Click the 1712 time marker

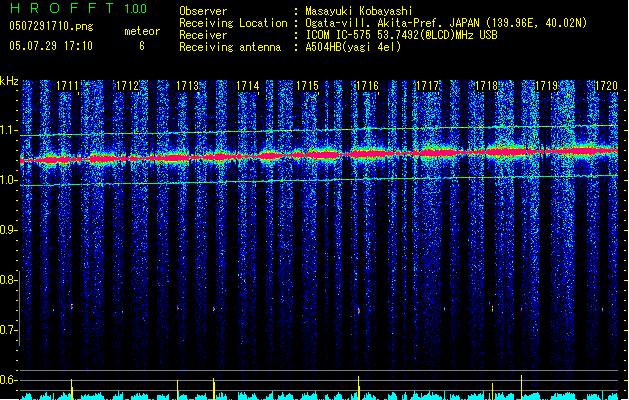pyautogui.click(x=127, y=86)
